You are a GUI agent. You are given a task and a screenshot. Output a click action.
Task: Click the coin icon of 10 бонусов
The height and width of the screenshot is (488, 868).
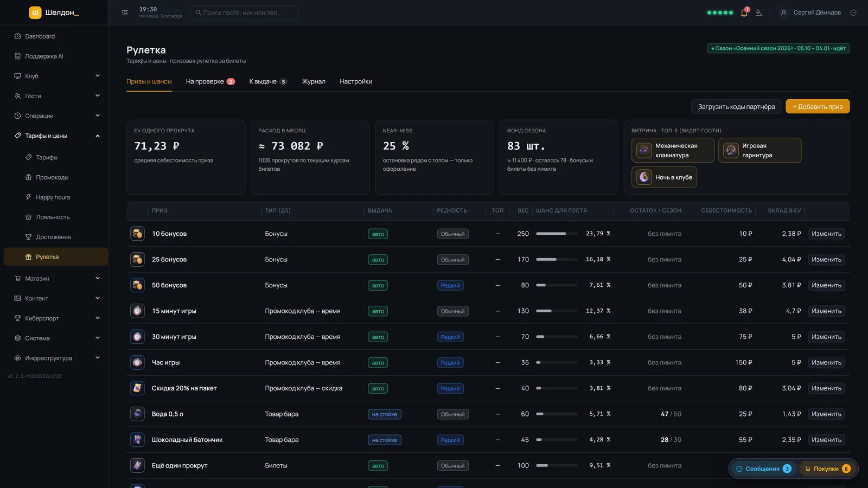click(138, 234)
